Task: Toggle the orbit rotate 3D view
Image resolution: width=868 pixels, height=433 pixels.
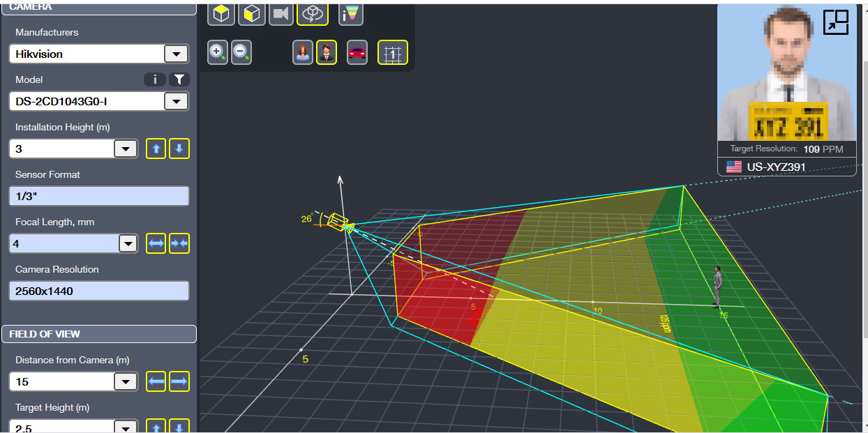Action: click(312, 13)
